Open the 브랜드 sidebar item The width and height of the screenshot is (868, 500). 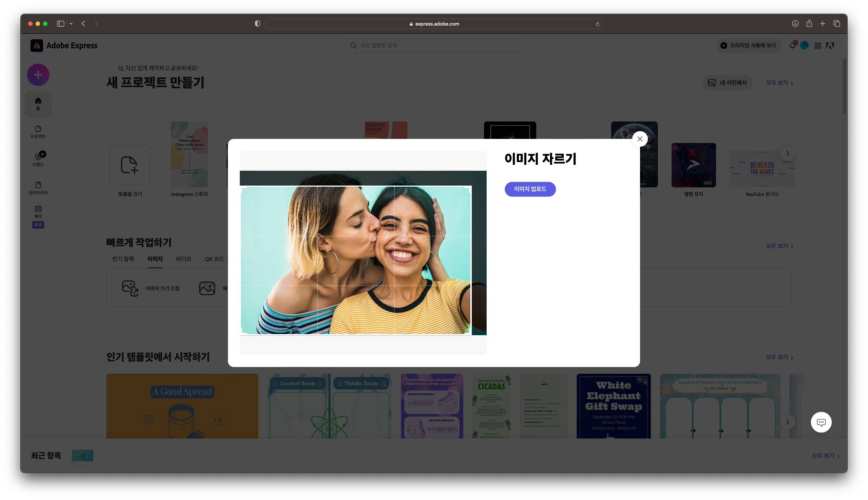[x=38, y=159]
